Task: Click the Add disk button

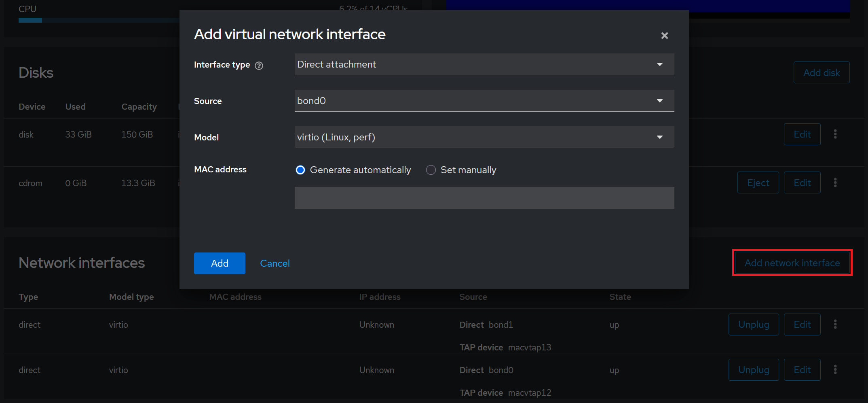Action: [x=822, y=72]
